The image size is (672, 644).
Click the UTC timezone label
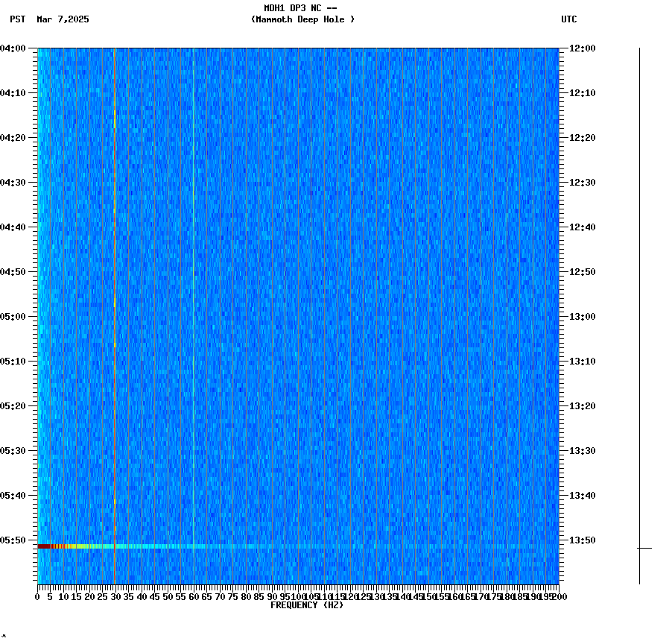(x=570, y=20)
